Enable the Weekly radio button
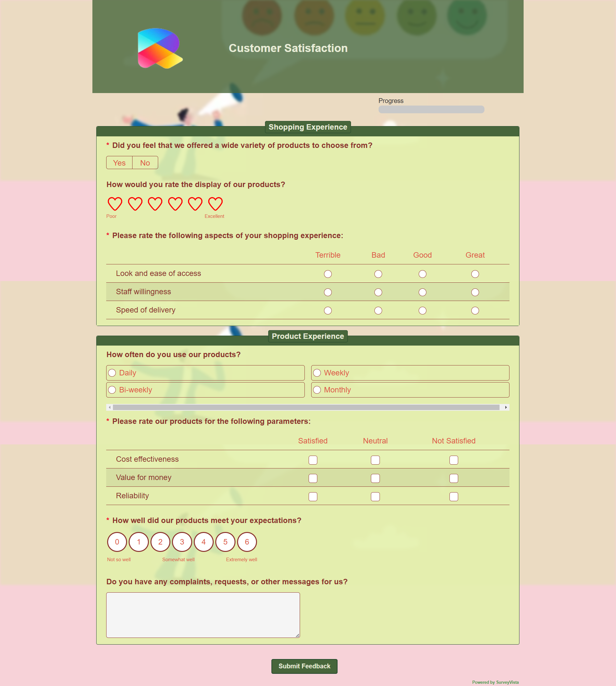 coord(317,373)
